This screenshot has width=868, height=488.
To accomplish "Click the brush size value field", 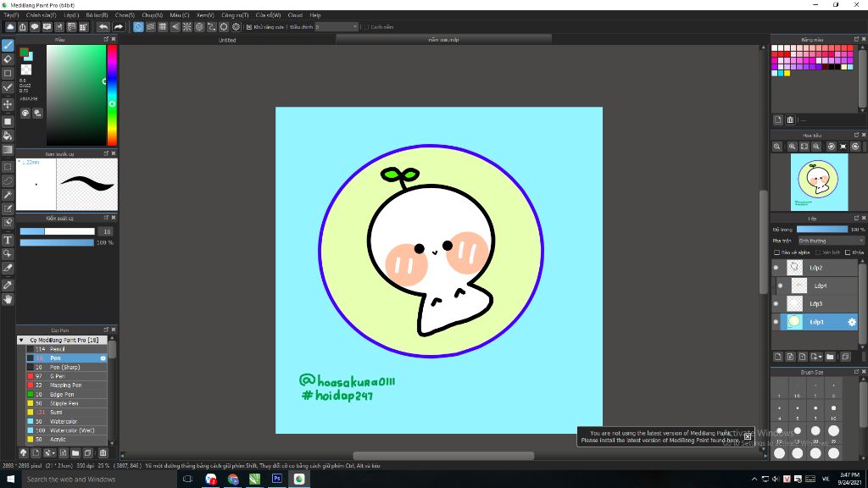I will [x=106, y=231].
